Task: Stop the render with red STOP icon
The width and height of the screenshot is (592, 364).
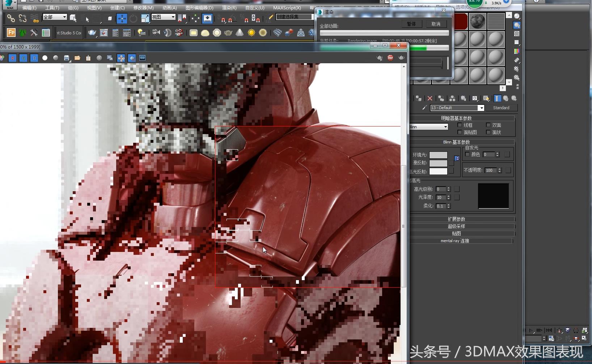Action: coord(390,58)
